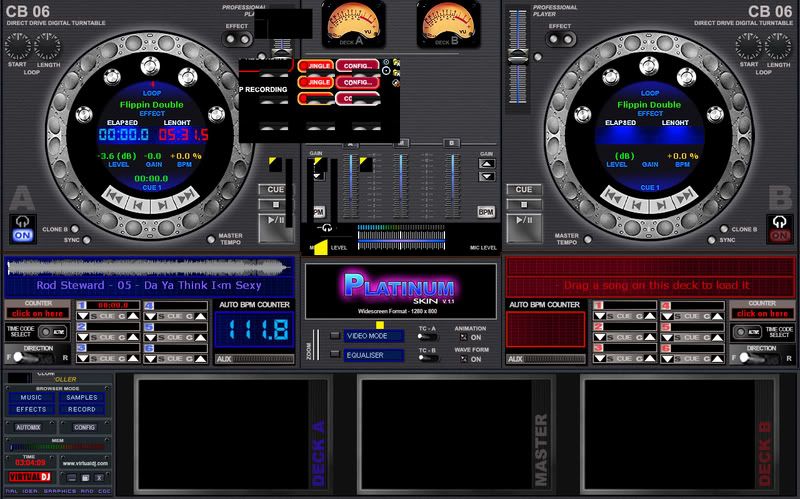Toggle Deck A SYNC button
The image size is (800, 499).
86,240
